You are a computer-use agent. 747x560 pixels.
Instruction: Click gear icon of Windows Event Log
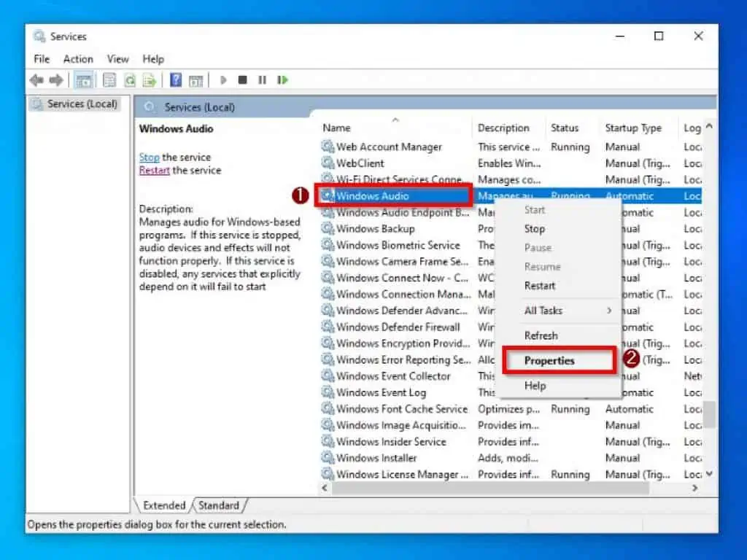[328, 392]
